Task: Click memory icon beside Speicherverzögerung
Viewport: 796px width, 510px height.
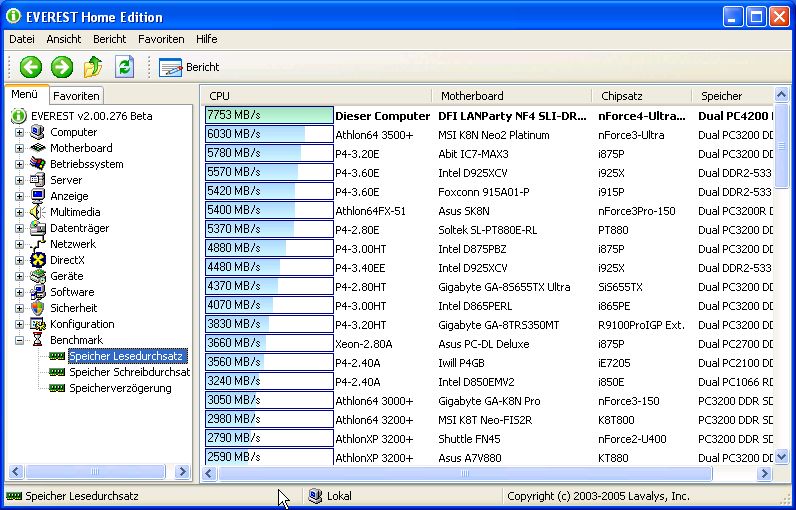Action: 57,388
